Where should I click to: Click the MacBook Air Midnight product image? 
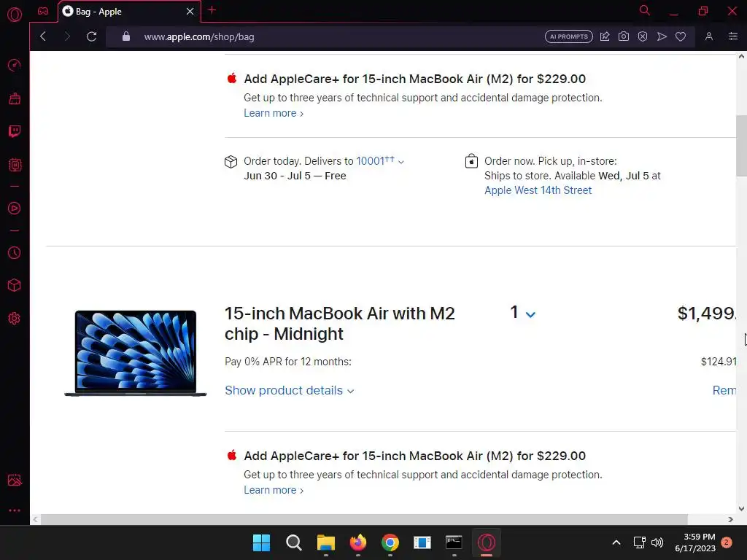[135, 354]
